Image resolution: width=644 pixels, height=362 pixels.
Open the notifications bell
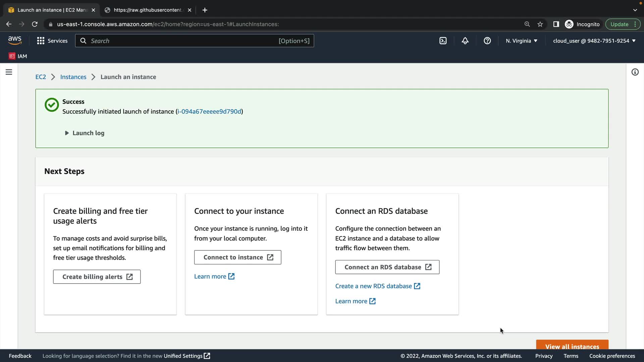465,41
